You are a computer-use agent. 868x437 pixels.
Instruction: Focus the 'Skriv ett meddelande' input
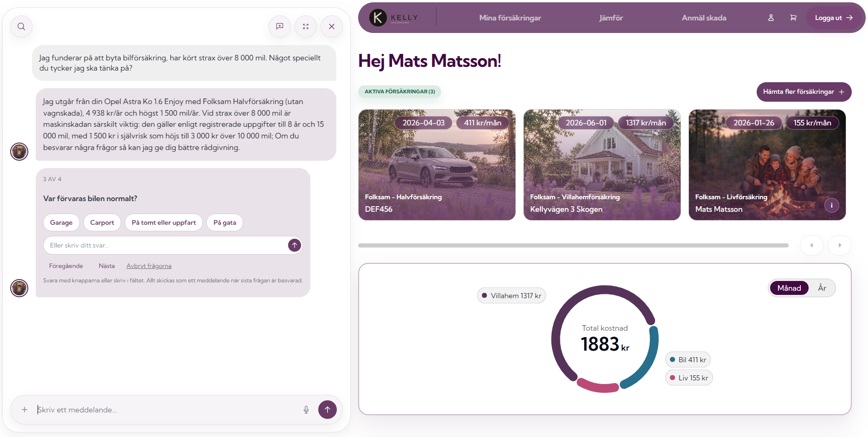pos(167,410)
